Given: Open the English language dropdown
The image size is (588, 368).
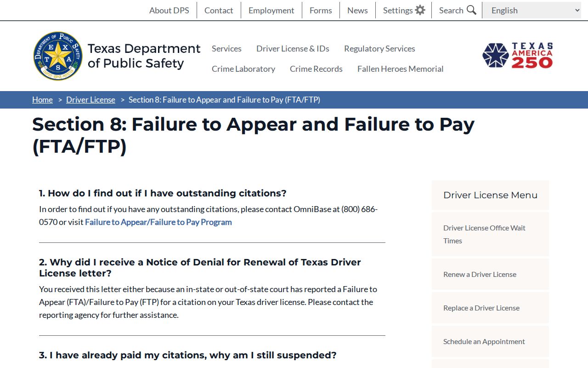Looking at the screenshot, I should tap(532, 10).
